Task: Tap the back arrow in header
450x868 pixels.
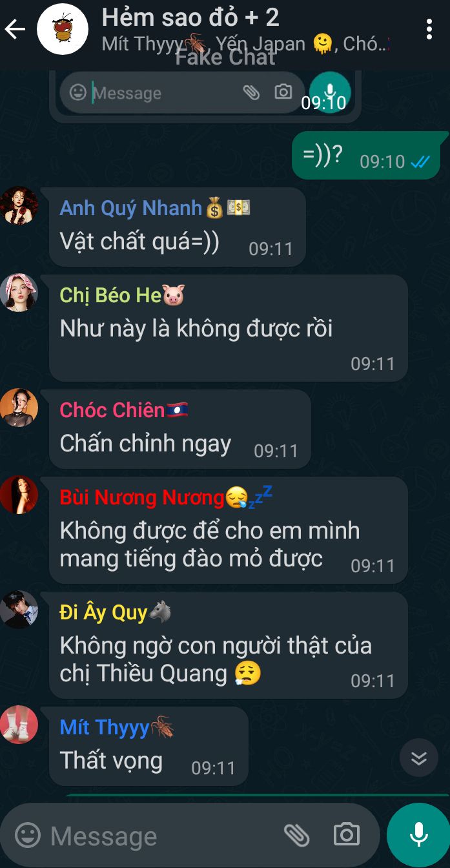Action: (x=15, y=29)
